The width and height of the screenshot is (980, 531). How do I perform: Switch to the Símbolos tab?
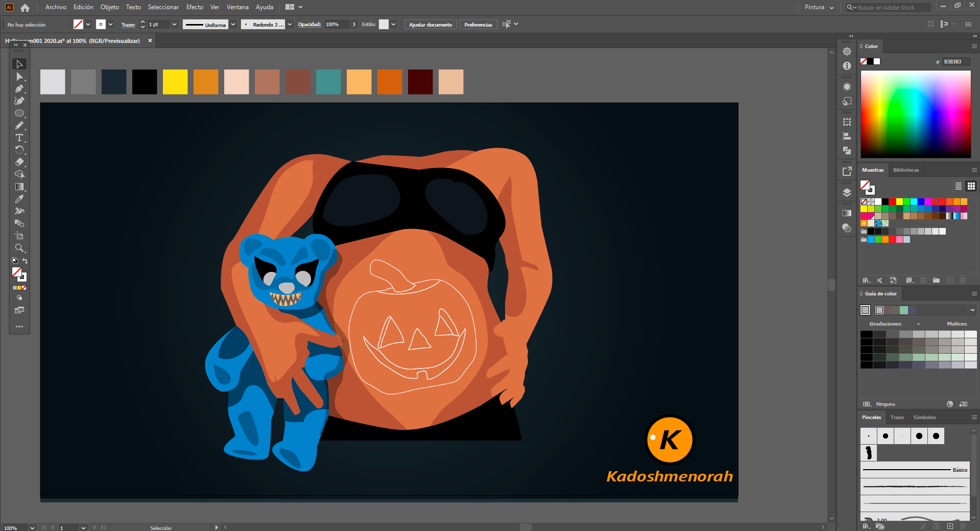coord(924,418)
